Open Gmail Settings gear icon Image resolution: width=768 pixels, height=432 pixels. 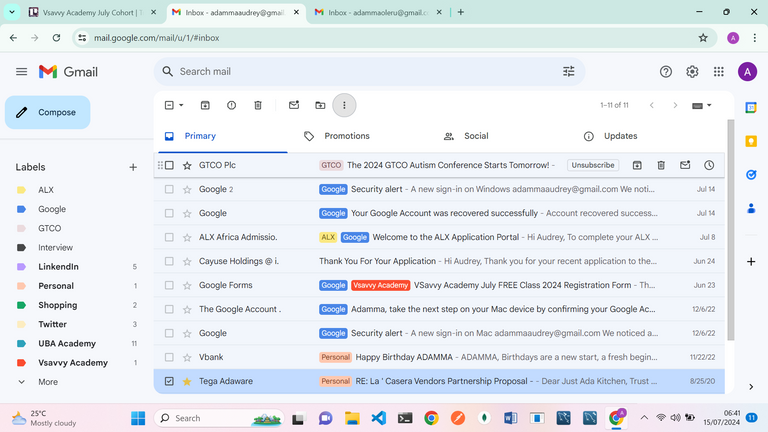tap(692, 72)
